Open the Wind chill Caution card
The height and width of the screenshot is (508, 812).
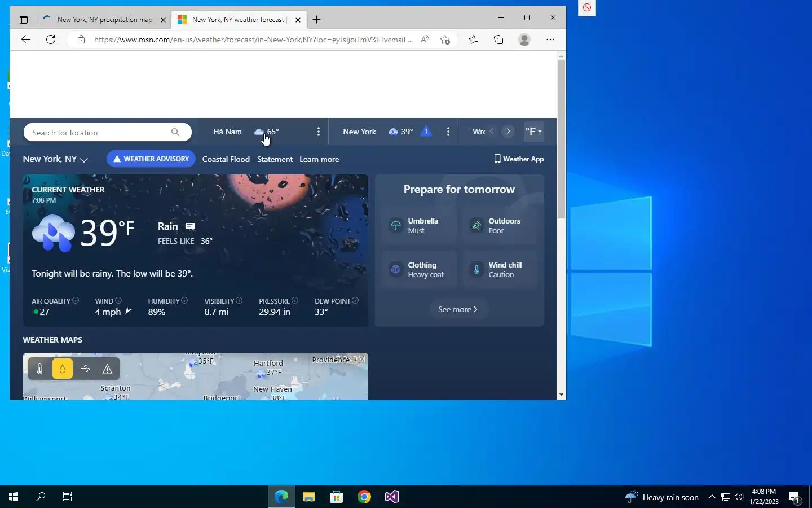pyautogui.click(x=500, y=270)
